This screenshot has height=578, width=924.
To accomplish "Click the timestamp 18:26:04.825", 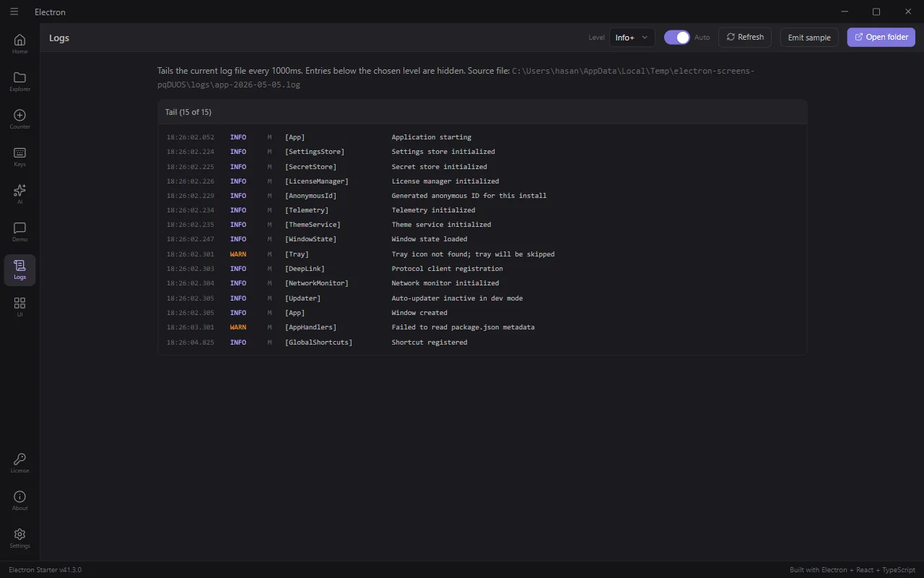I will click(x=191, y=342).
